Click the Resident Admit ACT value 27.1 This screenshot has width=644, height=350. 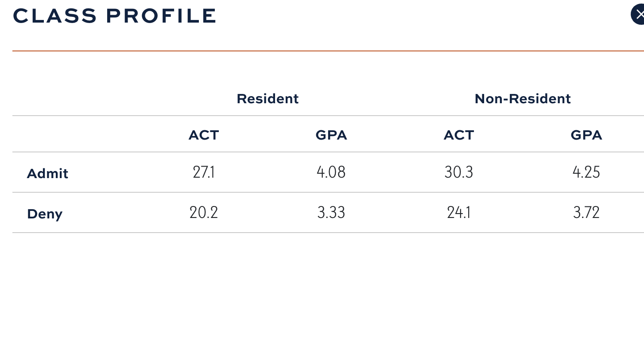(204, 172)
